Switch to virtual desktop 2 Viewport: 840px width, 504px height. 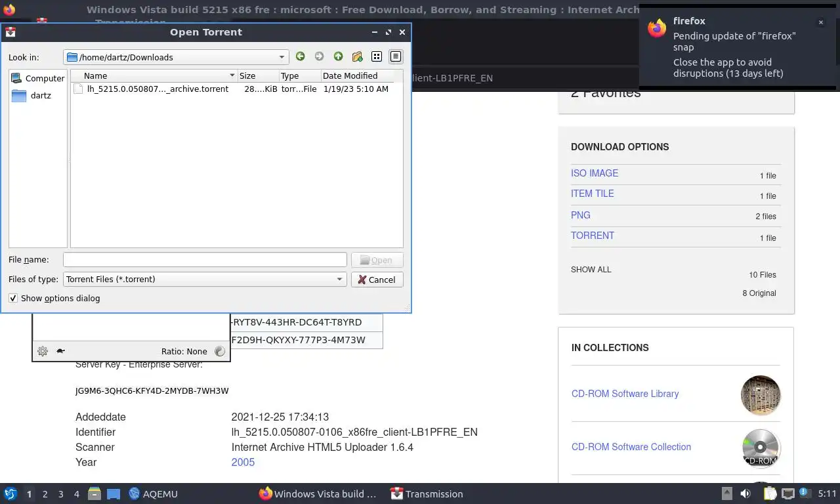[x=45, y=494]
